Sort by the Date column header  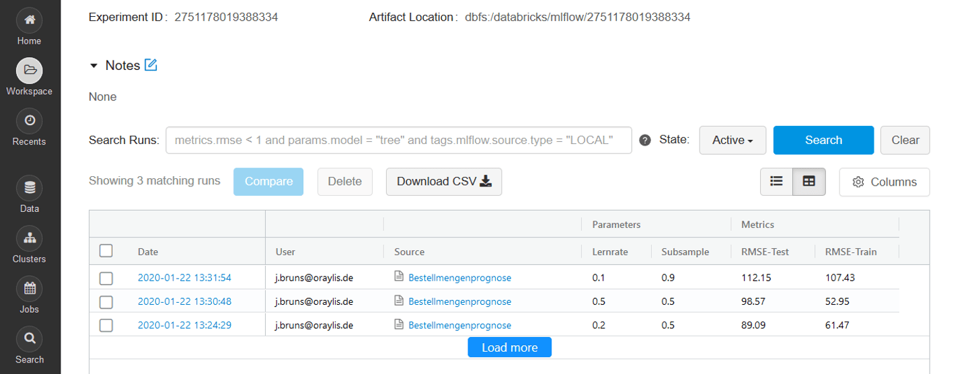click(148, 252)
